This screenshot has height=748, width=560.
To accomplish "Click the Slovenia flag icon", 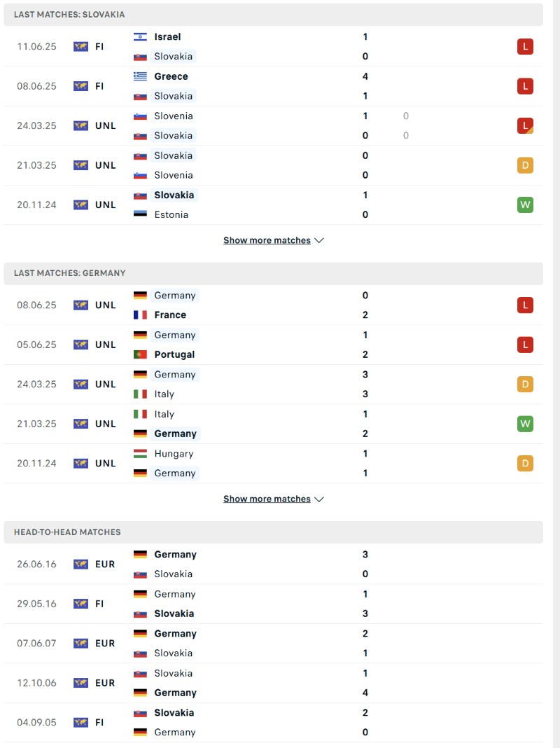I will (141, 116).
